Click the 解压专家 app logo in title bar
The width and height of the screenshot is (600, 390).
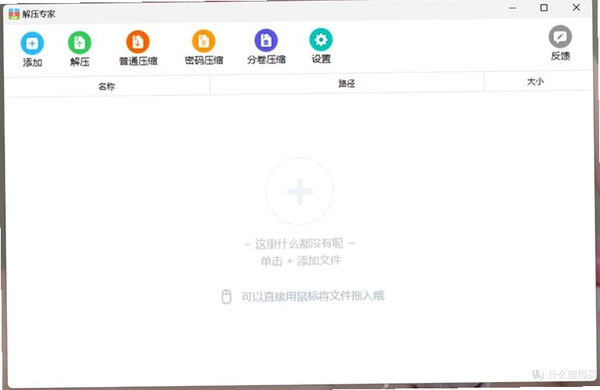(14, 14)
